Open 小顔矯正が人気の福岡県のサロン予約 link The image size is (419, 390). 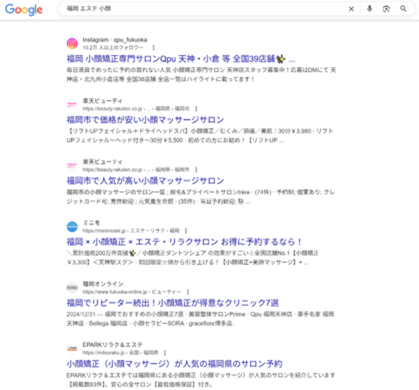tap(174, 364)
